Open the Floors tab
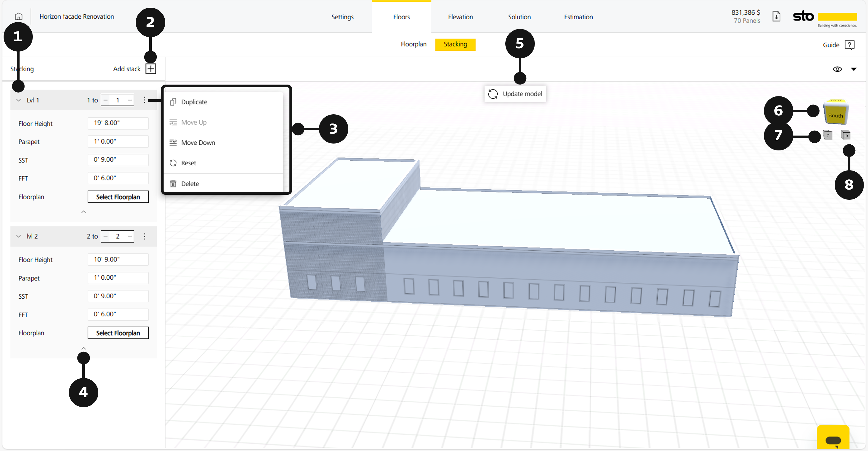The width and height of the screenshot is (868, 451). [401, 17]
